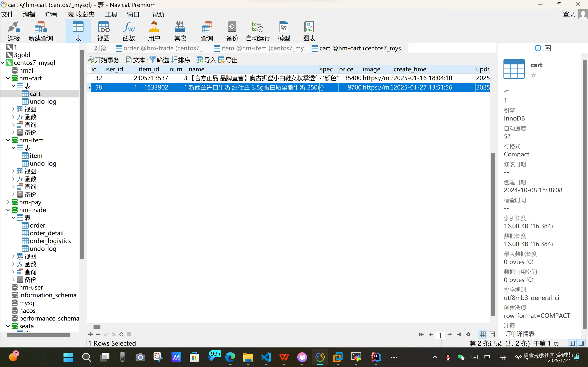Image resolution: width=588 pixels, height=367 pixels.
Task: Collapse the hm-trade database node
Action: point(8,210)
